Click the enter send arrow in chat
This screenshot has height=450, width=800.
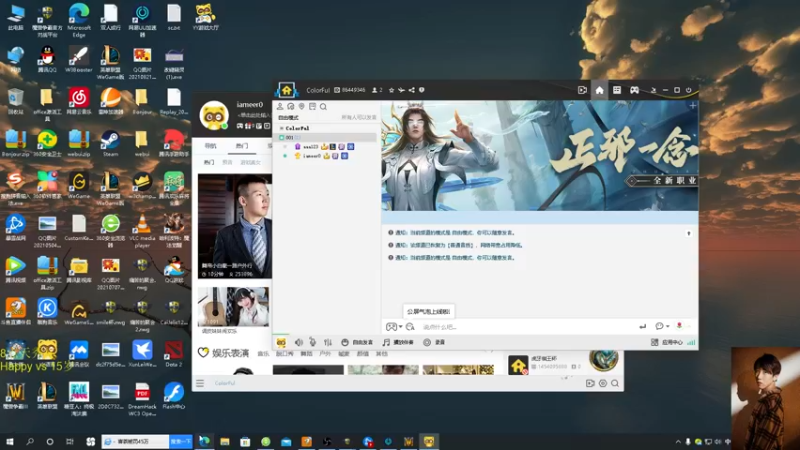[642, 327]
